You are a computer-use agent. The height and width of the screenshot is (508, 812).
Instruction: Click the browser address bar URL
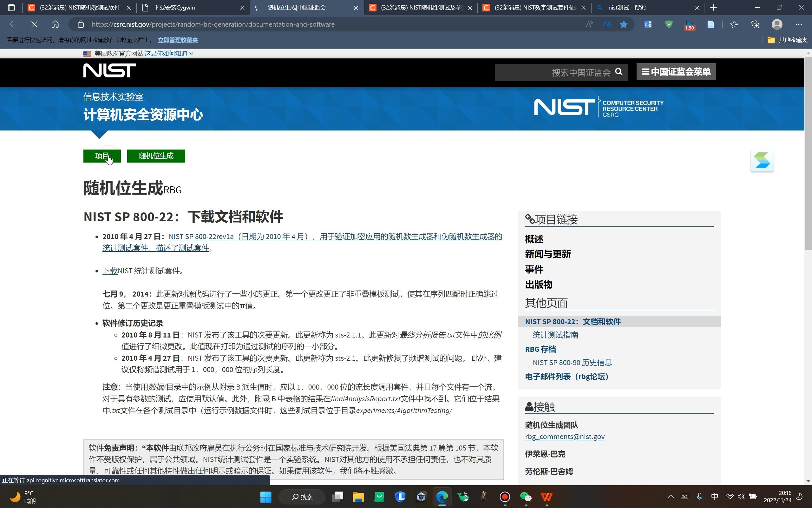tap(213, 24)
